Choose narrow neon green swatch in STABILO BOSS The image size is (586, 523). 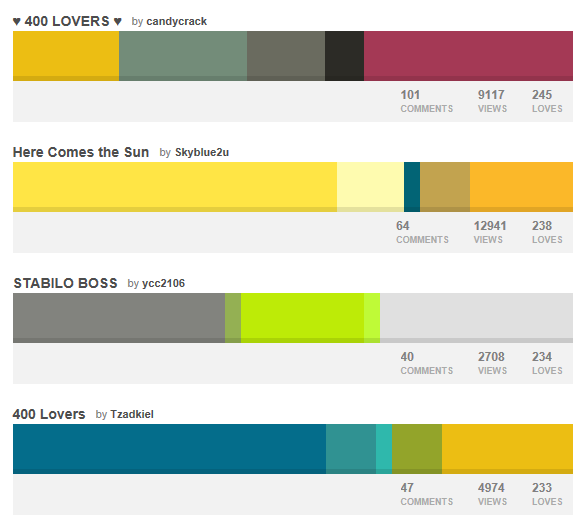(372, 318)
